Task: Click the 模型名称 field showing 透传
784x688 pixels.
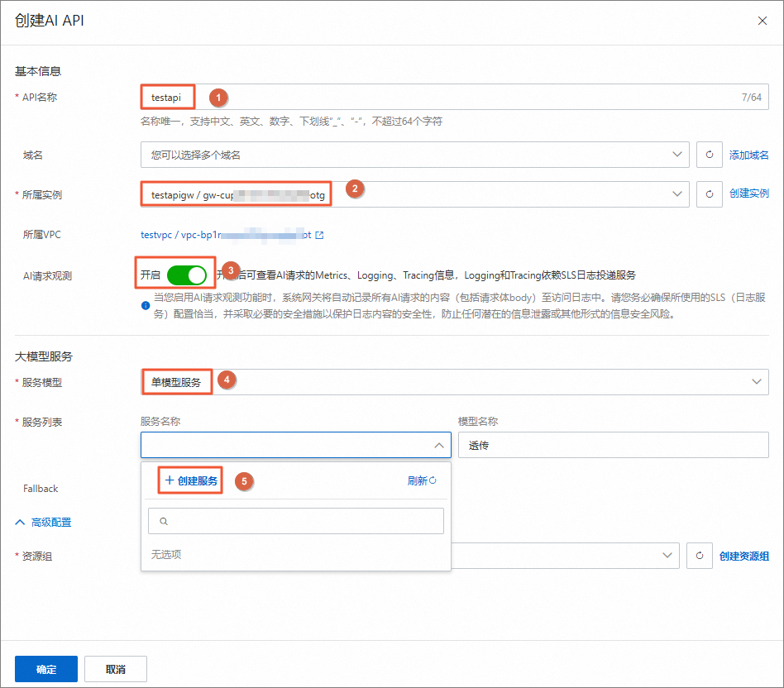Action: pyautogui.click(x=613, y=445)
